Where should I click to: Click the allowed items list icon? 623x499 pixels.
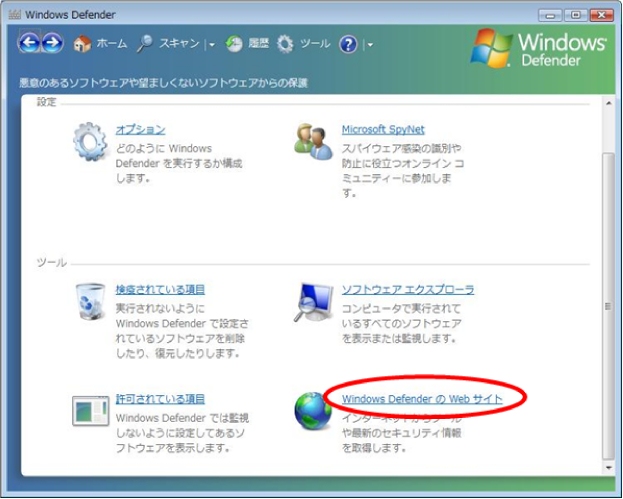pos(89,410)
